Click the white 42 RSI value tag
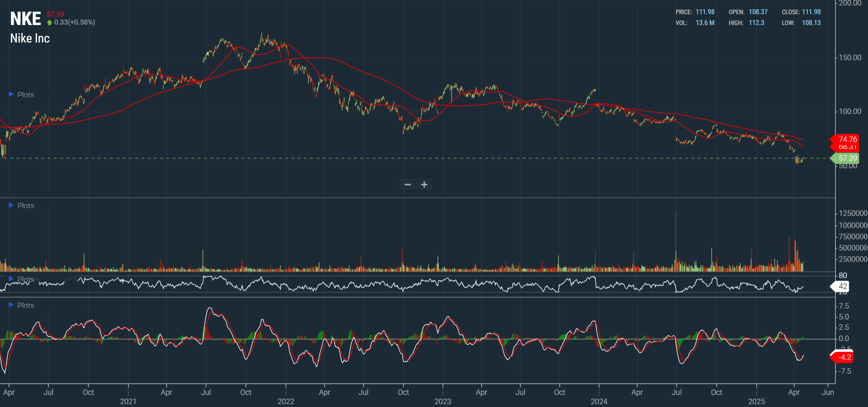868x407 pixels. (840, 286)
